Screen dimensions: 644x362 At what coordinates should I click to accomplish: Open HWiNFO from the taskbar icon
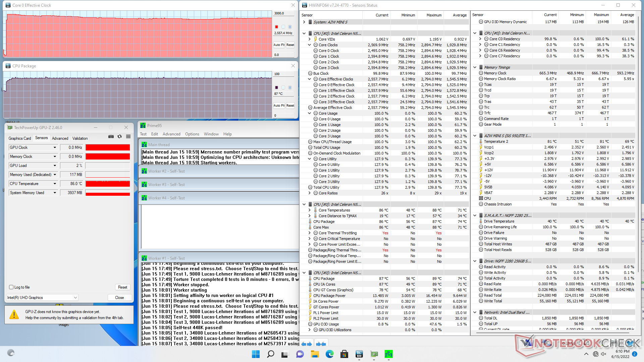point(359,354)
